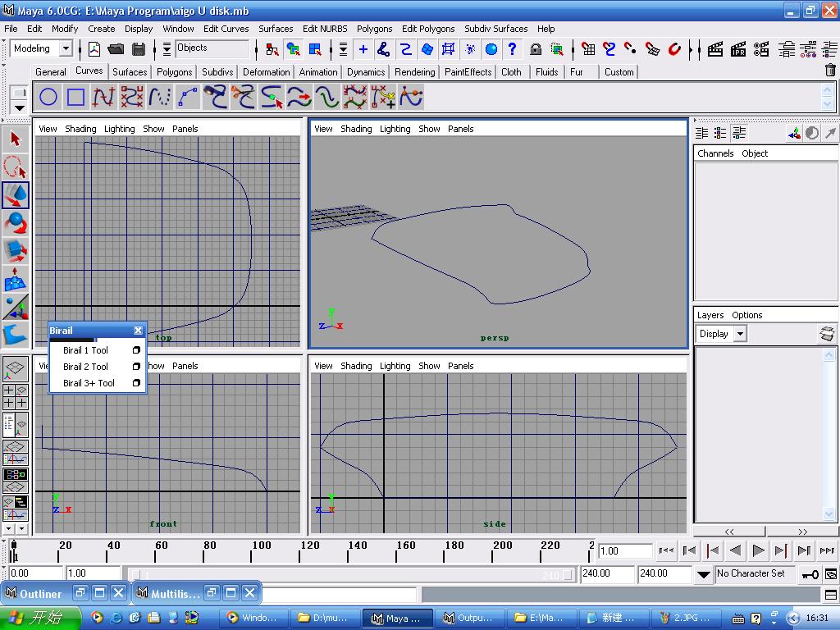Activate the Curve Editing tool on the shelf
The image size is (840, 630).
tap(411, 97)
